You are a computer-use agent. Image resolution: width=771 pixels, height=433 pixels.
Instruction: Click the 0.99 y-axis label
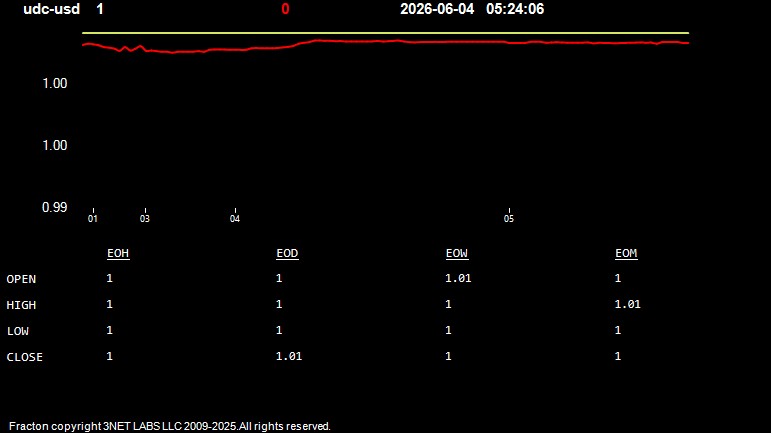[x=55, y=207]
